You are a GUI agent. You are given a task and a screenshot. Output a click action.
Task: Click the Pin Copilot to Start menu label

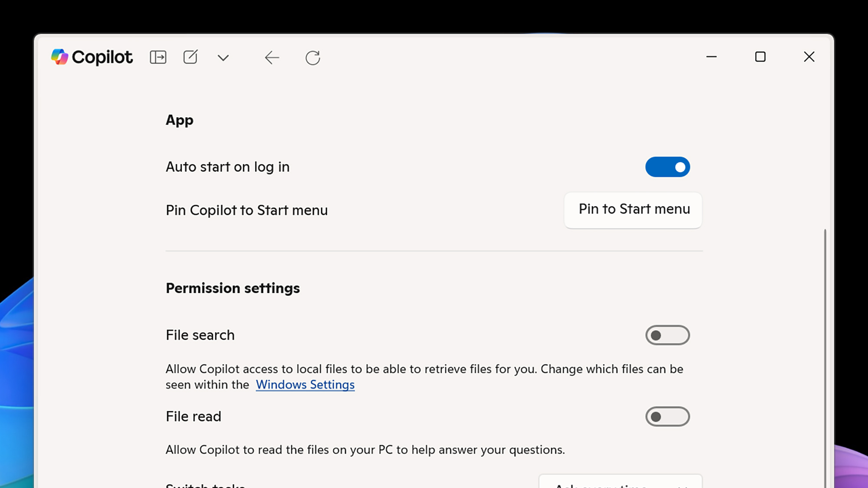[247, 210]
